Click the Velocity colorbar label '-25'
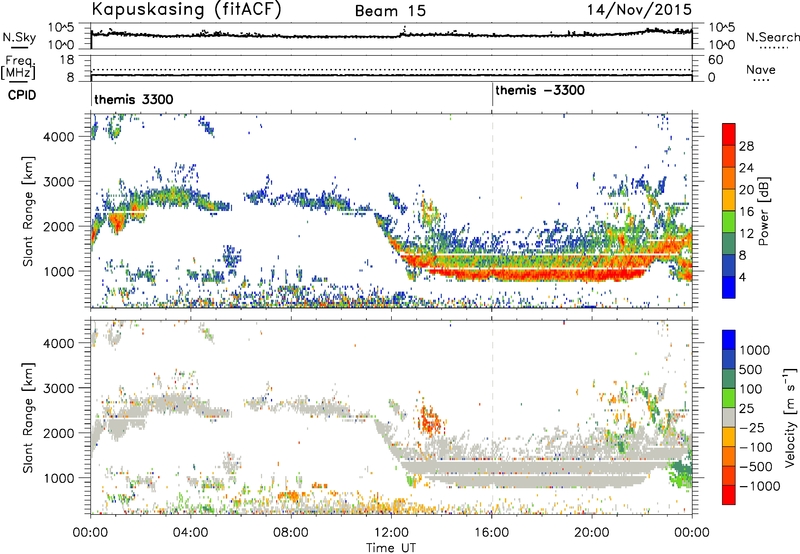This screenshot has width=800, height=554. (752, 427)
